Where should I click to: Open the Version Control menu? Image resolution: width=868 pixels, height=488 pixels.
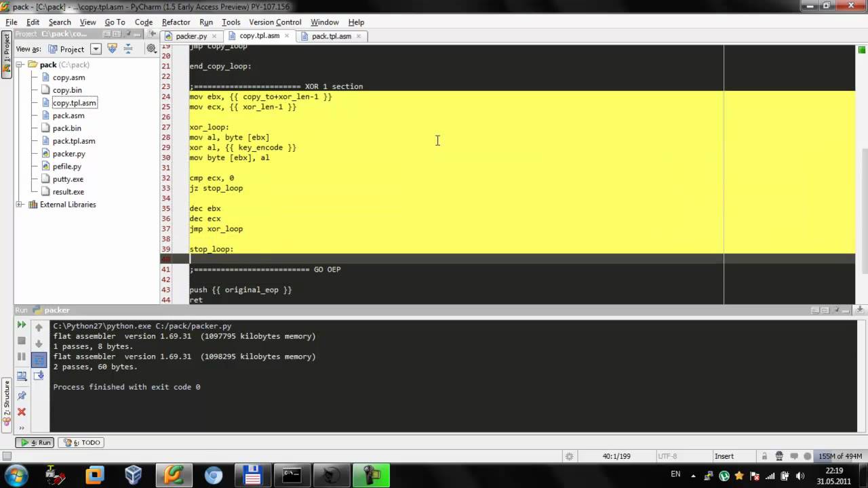tap(275, 22)
